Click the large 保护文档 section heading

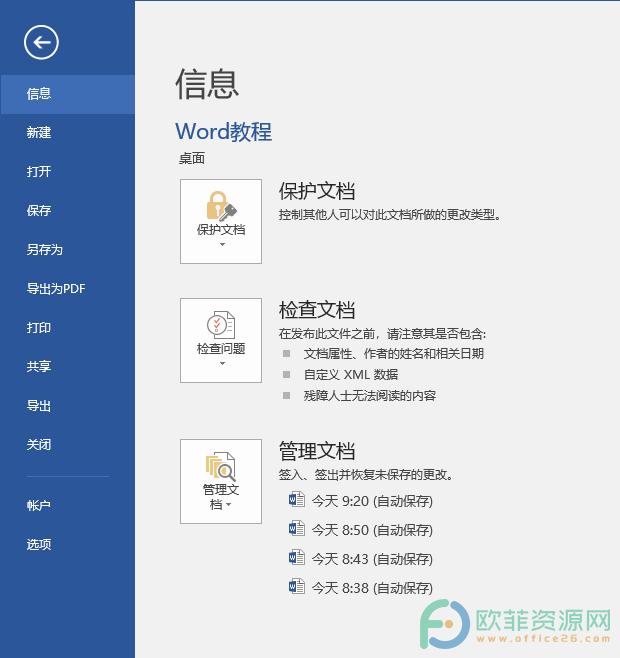(x=317, y=191)
